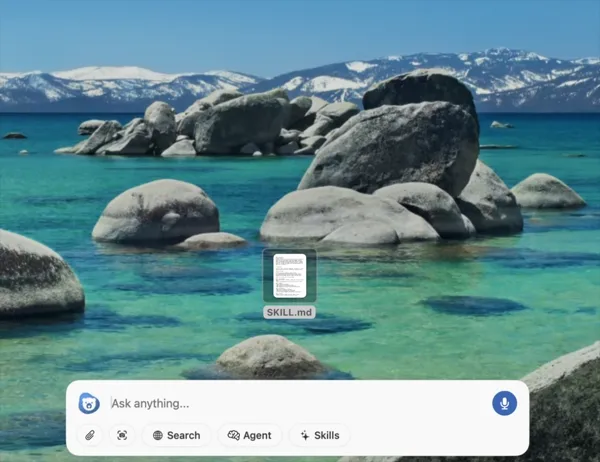Click the sparkle icon in Skills chip

pos(305,435)
